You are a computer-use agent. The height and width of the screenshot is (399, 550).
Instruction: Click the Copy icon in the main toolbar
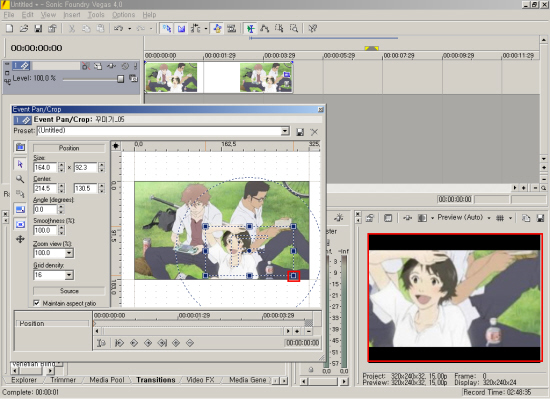coord(86,28)
